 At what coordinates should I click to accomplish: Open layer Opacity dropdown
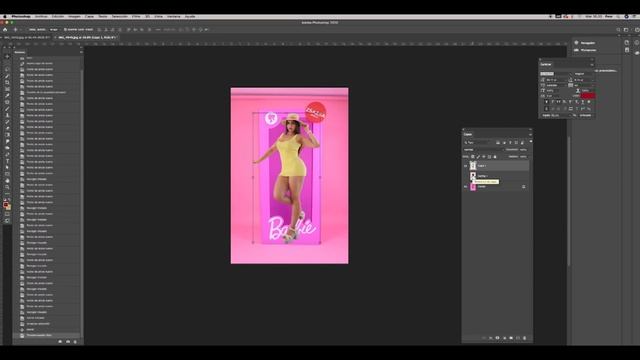point(523,150)
